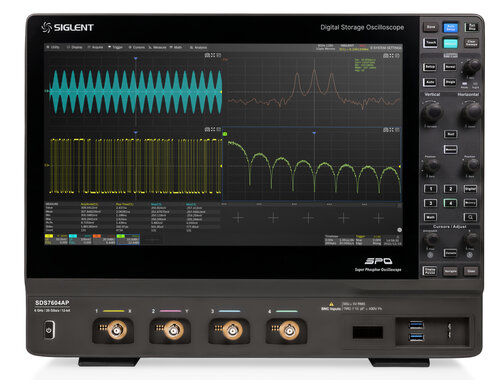Maximize the green waveform pane via its expand icon
500x380 pixels.
pos(391,129)
